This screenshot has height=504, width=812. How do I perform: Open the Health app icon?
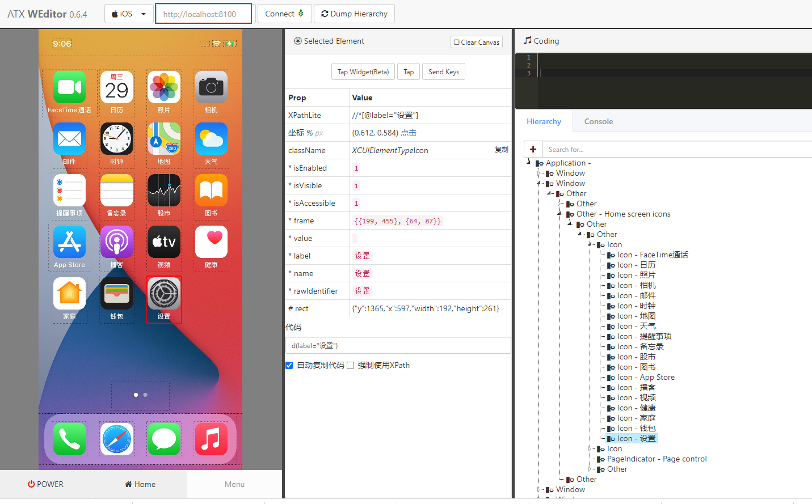click(x=211, y=242)
